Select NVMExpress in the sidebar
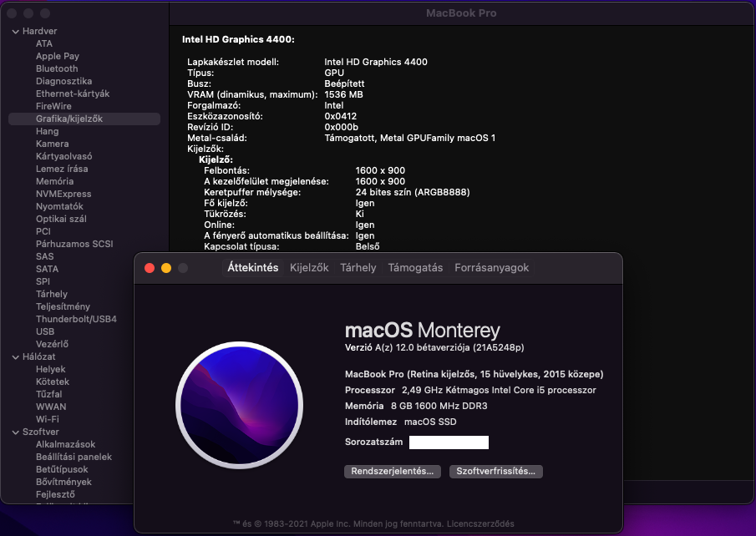 tap(63, 194)
